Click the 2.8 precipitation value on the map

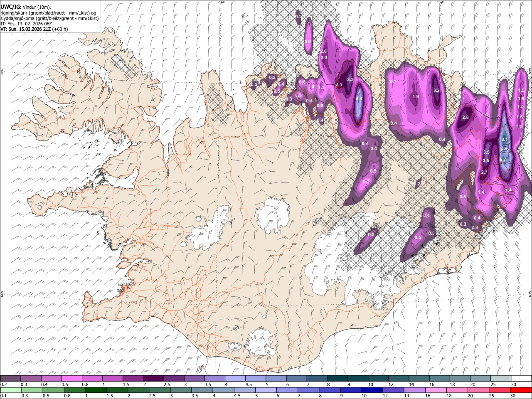(x=465, y=118)
